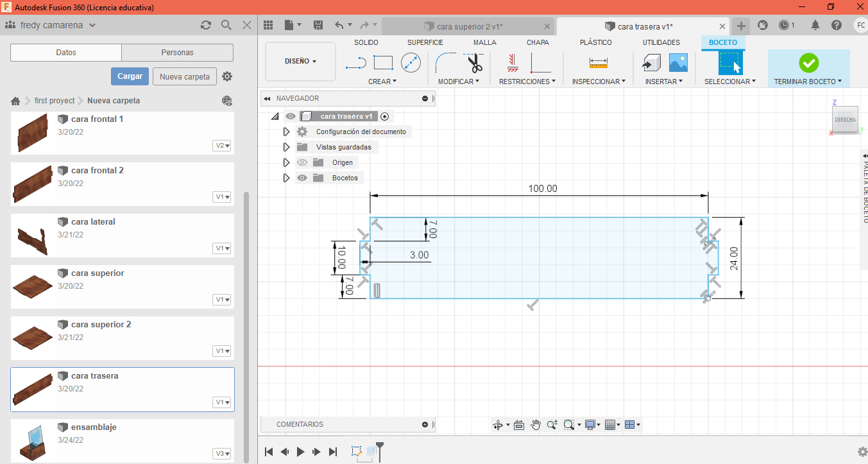
Task: Open the Help question mark
Action: tap(837, 25)
